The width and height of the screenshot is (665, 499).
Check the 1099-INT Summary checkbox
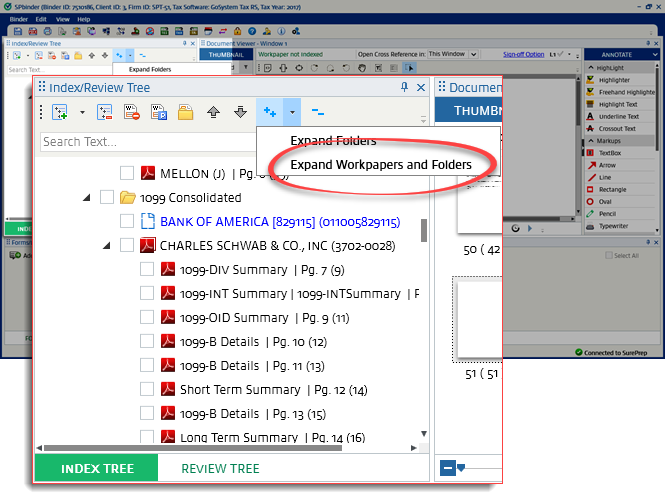147,293
